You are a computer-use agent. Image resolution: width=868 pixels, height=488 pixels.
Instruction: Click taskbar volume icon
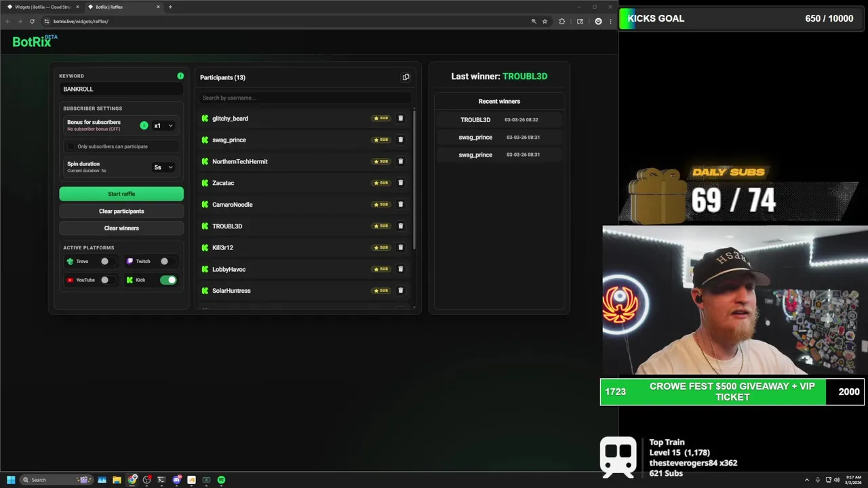pos(836,480)
